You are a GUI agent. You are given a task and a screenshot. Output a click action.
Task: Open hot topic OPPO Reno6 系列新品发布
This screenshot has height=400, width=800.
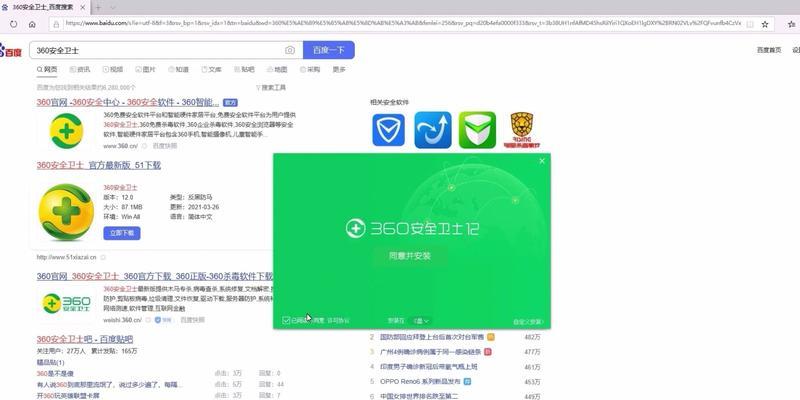tap(420, 382)
